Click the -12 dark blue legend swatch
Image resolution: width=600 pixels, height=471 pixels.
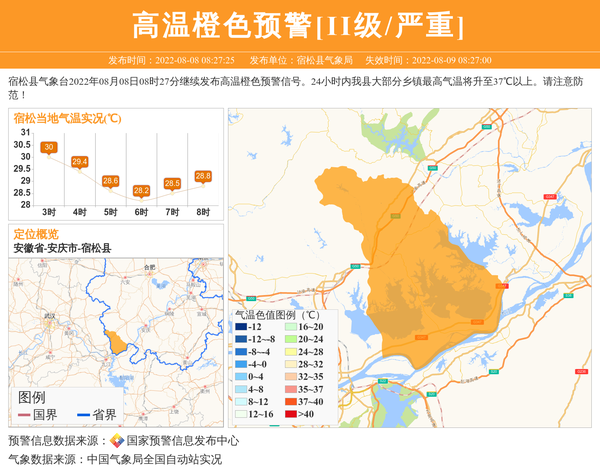coord(241,327)
